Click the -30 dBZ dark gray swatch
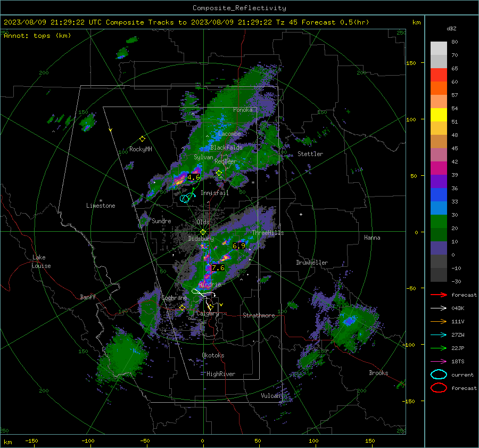Screen dimensions: 479x448 click(439, 275)
